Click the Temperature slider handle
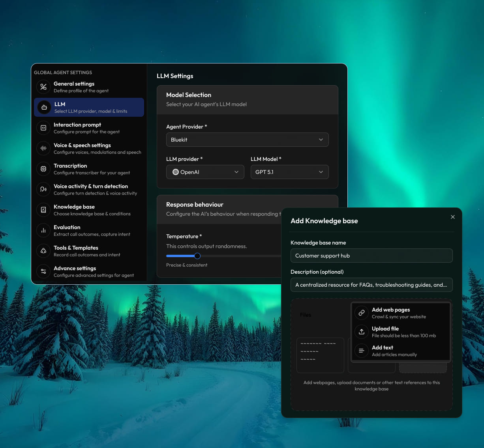Viewport: 484px width, 448px height. coord(197,256)
